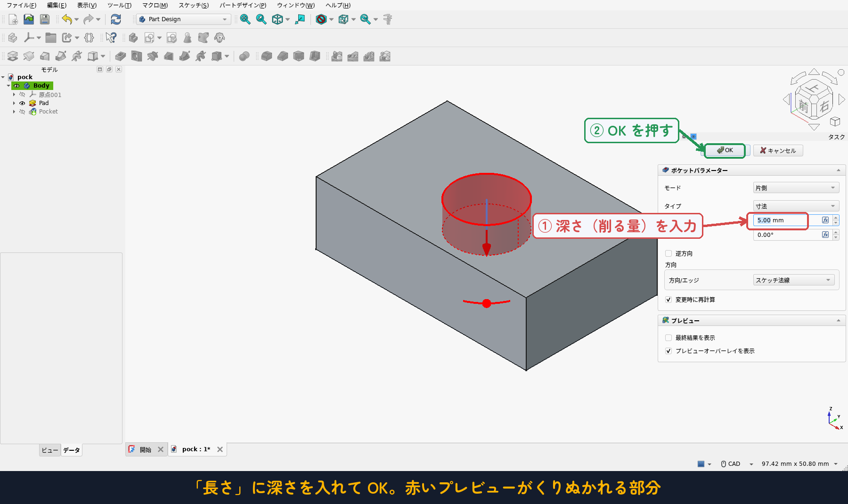Open the 方向/エッジ dropdown

click(x=793, y=280)
